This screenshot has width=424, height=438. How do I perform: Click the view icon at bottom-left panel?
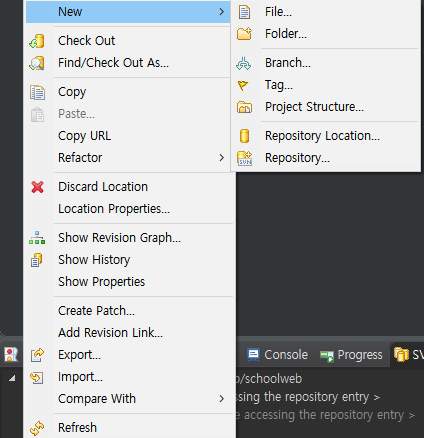pyautogui.click(x=11, y=355)
